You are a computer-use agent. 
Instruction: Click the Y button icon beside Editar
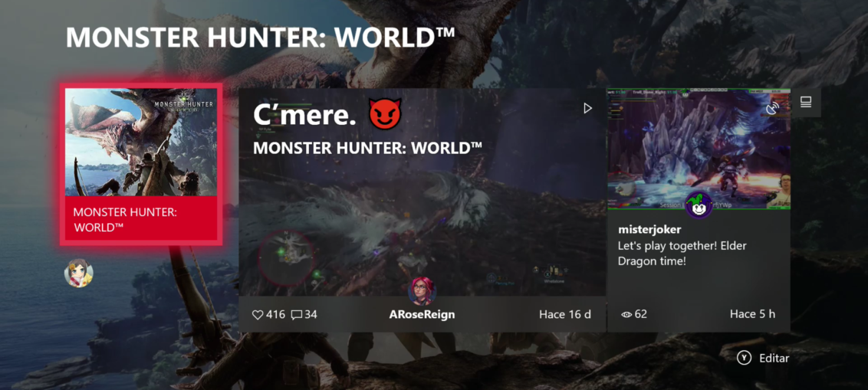tap(744, 358)
